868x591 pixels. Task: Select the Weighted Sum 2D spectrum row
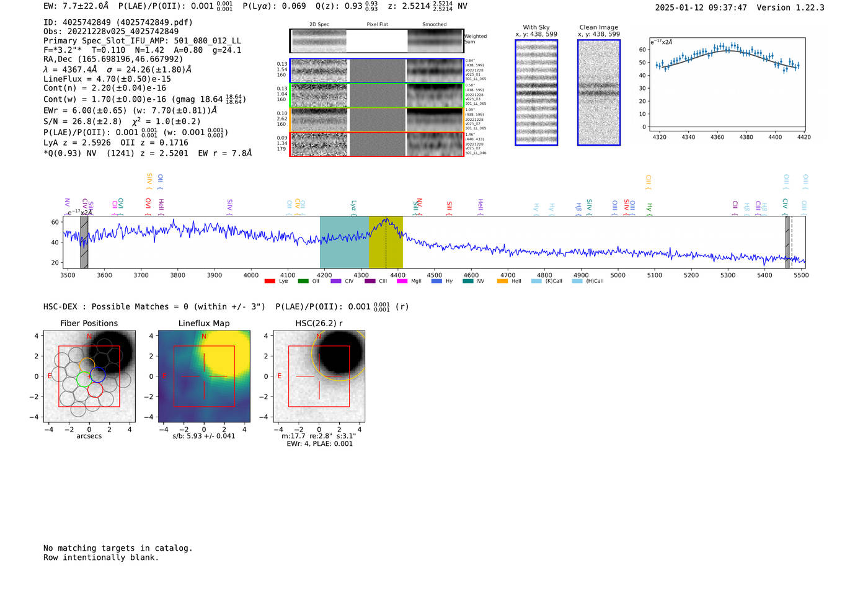tap(377, 41)
